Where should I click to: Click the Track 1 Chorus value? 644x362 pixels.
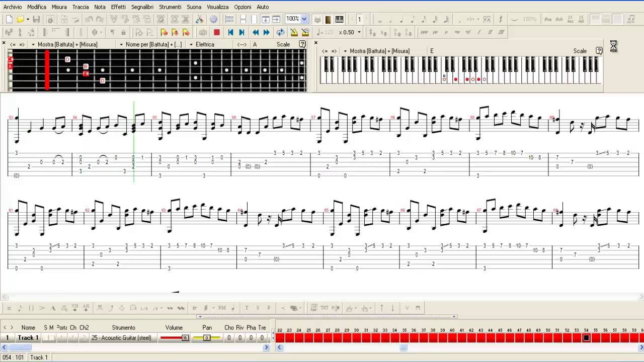pyautogui.click(x=229, y=338)
